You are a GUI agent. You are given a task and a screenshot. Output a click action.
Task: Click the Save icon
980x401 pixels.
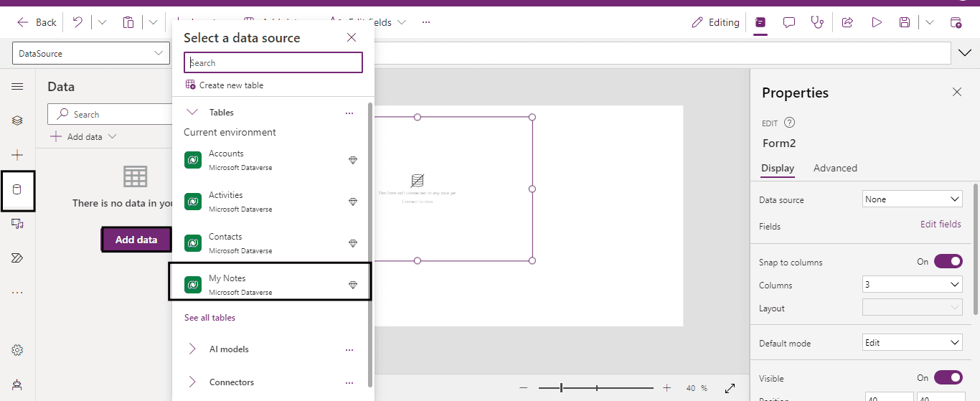click(905, 22)
